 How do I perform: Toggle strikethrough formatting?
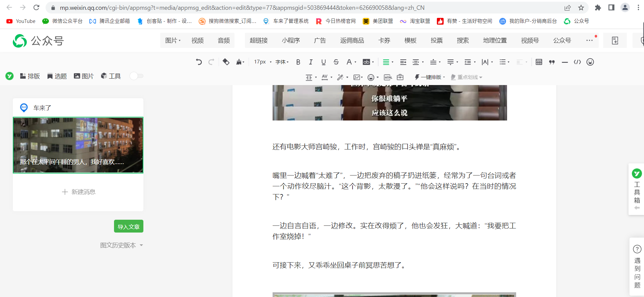[x=336, y=62]
